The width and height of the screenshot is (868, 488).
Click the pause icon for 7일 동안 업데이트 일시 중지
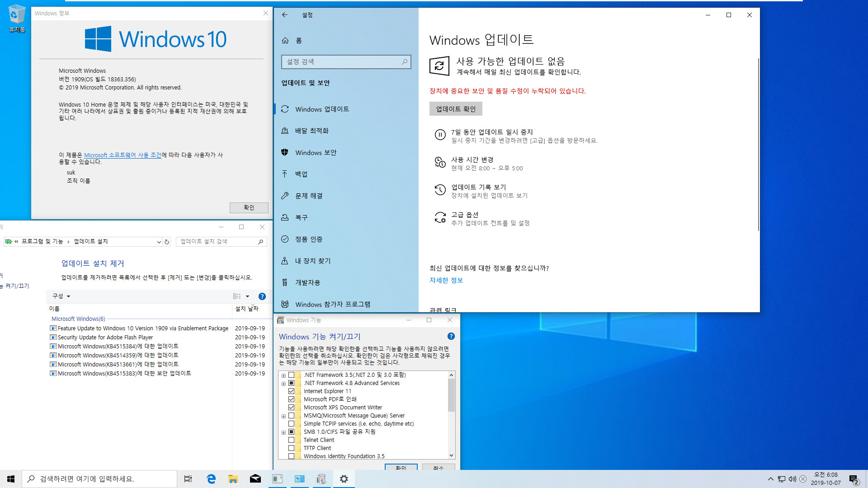click(440, 135)
